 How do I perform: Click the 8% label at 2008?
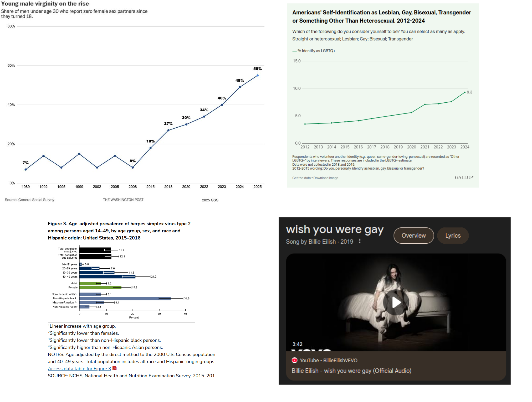click(x=133, y=161)
